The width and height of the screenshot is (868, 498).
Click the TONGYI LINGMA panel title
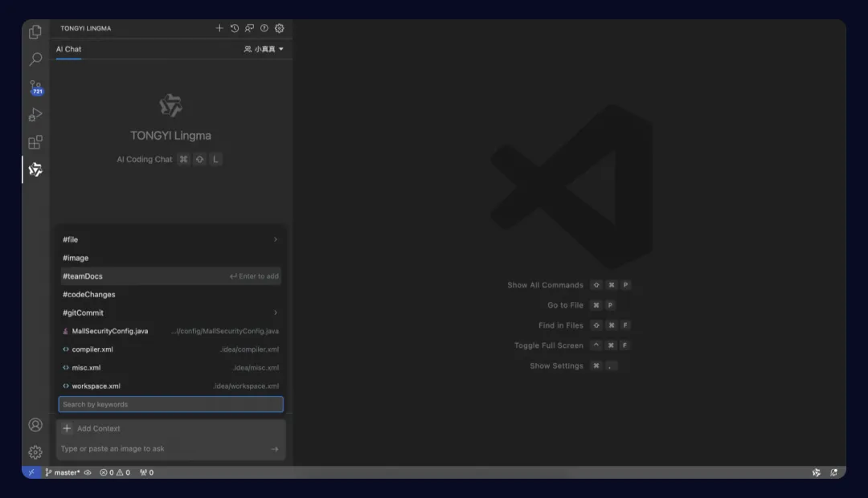pos(86,28)
